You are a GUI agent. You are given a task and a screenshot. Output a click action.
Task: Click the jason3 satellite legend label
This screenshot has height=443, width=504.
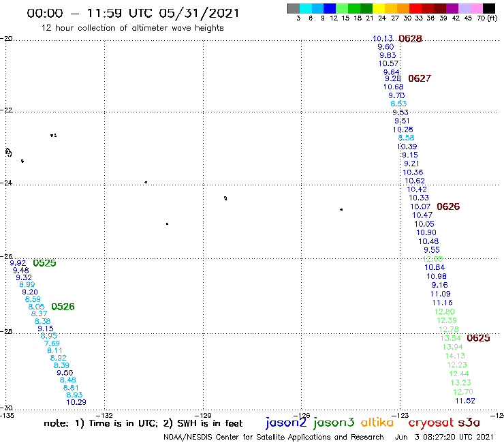pos(334,423)
